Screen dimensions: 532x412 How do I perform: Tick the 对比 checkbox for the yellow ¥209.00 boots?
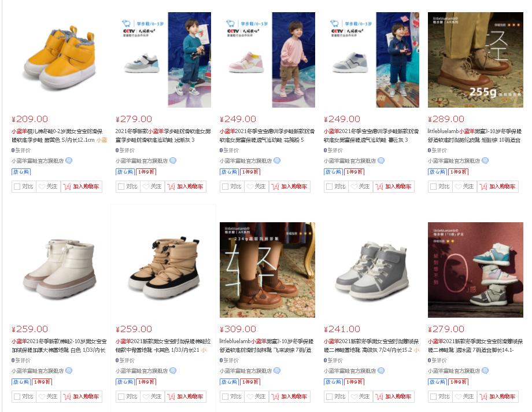(17, 186)
